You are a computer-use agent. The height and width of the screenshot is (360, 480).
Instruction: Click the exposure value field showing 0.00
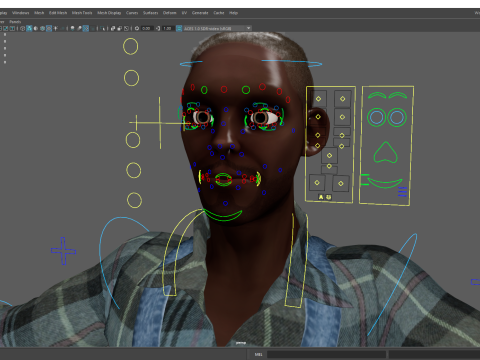pyautogui.click(x=147, y=28)
